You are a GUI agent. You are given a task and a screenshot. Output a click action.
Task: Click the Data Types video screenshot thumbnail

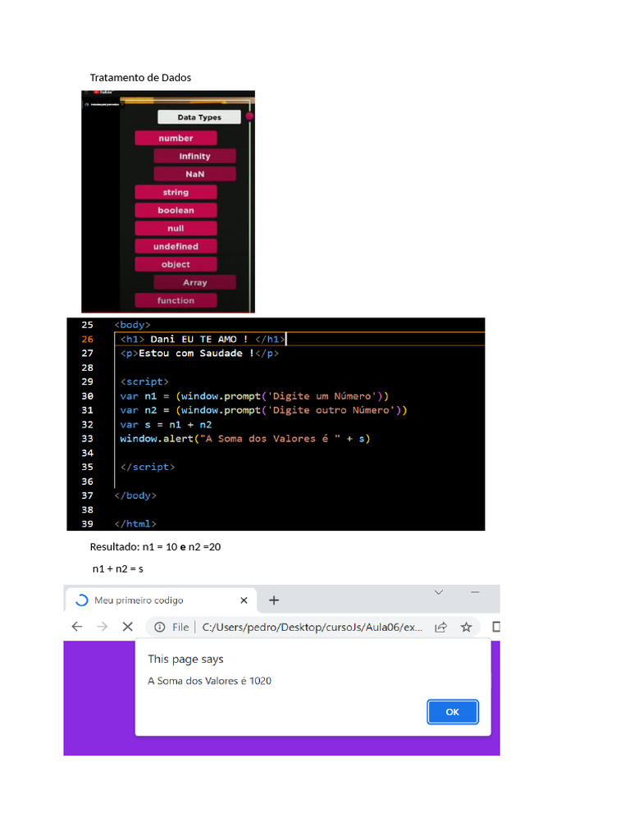[168, 202]
